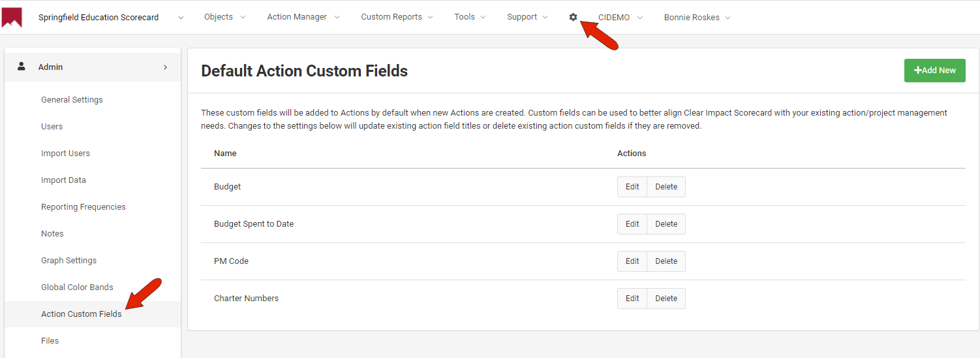This screenshot has width=980, height=358.
Task: Delete the PM Code field
Action: coord(666,261)
